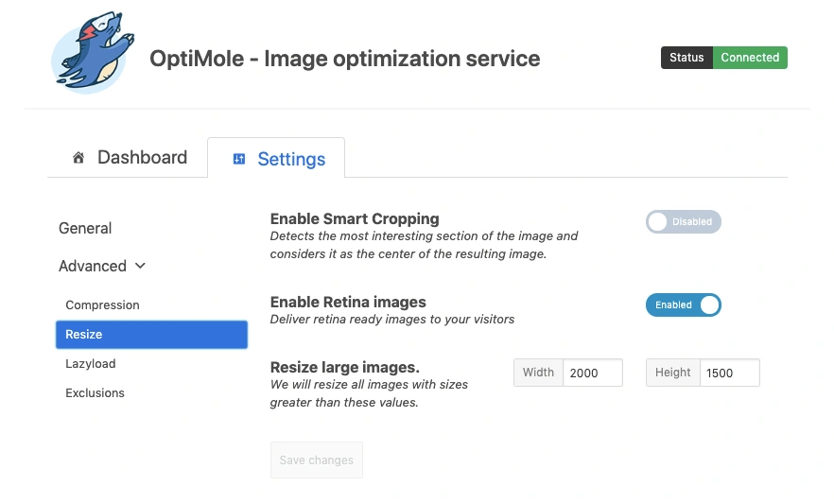Viewport: 834px width, 504px height.
Task: Click the green Connected status badge
Action: click(x=749, y=58)
